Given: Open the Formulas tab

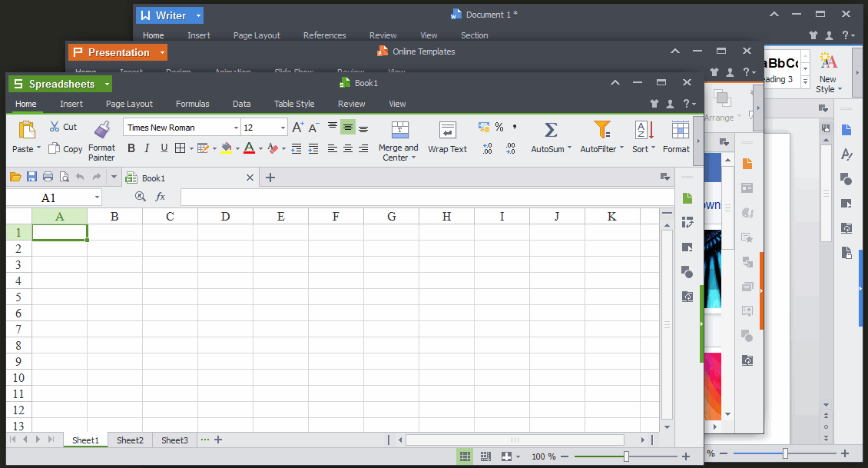Looking at the screenshot, I should [192, 104].
